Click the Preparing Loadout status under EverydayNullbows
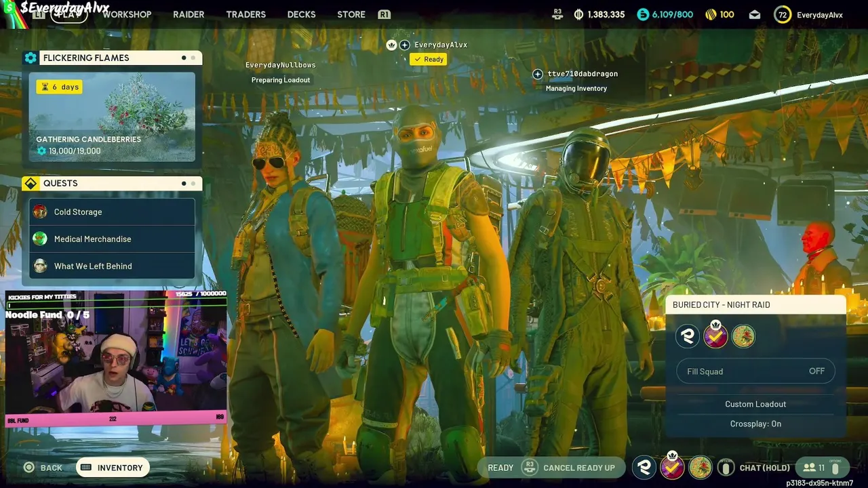The image size is (868, 488). (281, 80)
